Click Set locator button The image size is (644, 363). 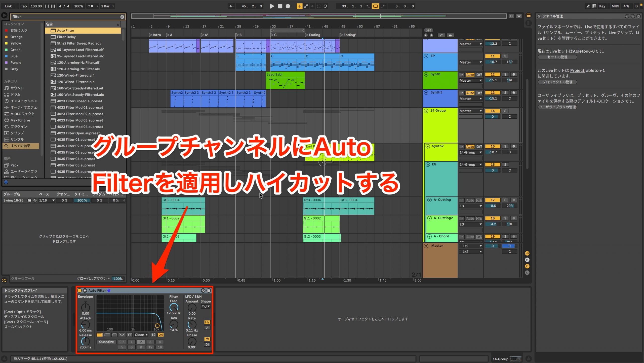(428, 30)
